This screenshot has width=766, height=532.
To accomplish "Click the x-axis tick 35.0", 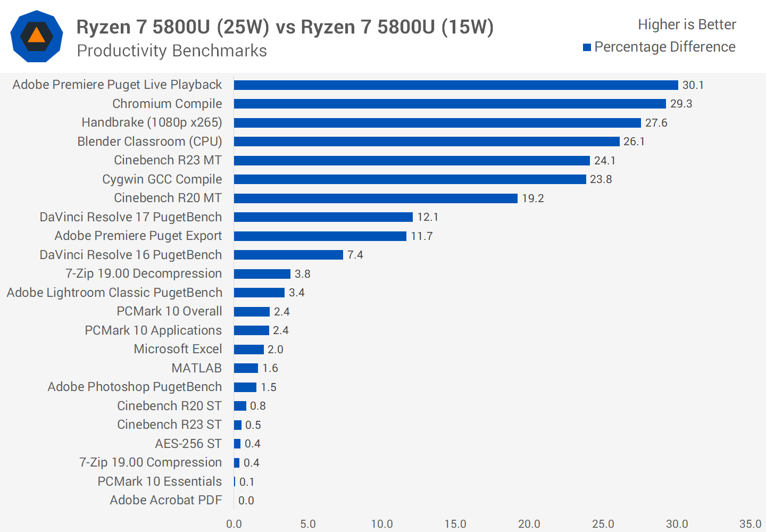I will coord(751,524).
